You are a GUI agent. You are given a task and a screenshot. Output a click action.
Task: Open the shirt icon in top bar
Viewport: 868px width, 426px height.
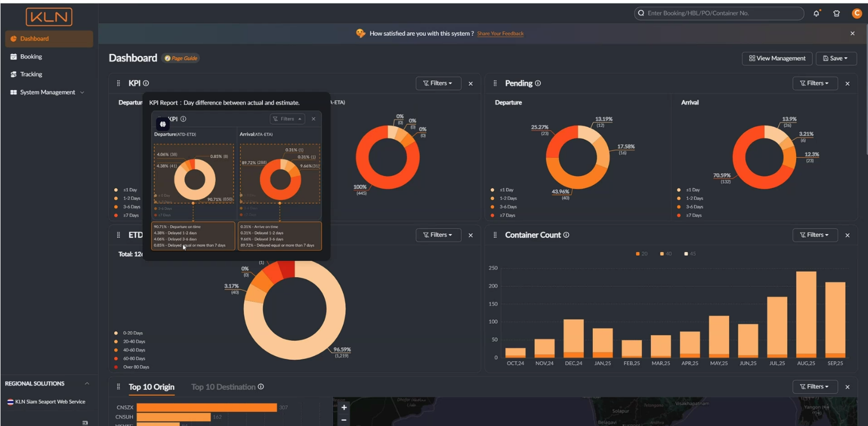[837, 13]
